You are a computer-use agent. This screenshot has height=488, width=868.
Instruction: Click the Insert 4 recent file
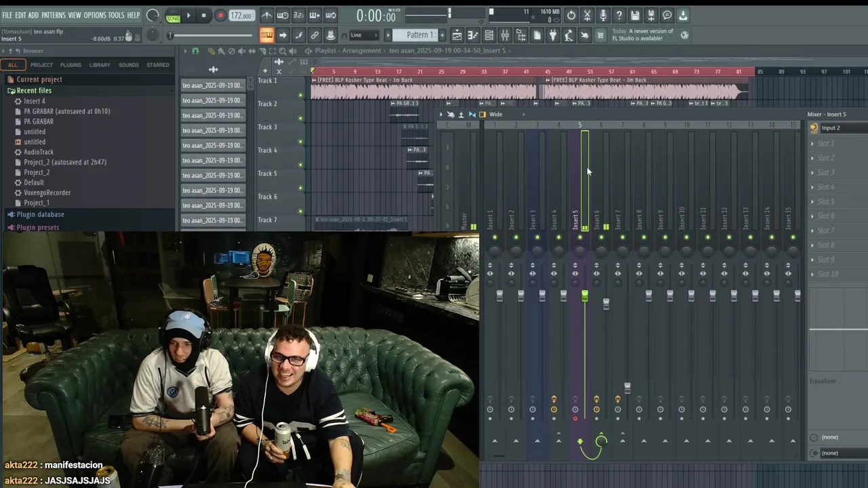click(x=35, y=101)
